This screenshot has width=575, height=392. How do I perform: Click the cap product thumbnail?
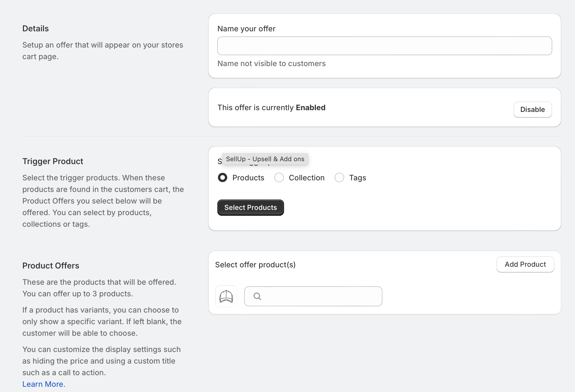click(226, 296)
